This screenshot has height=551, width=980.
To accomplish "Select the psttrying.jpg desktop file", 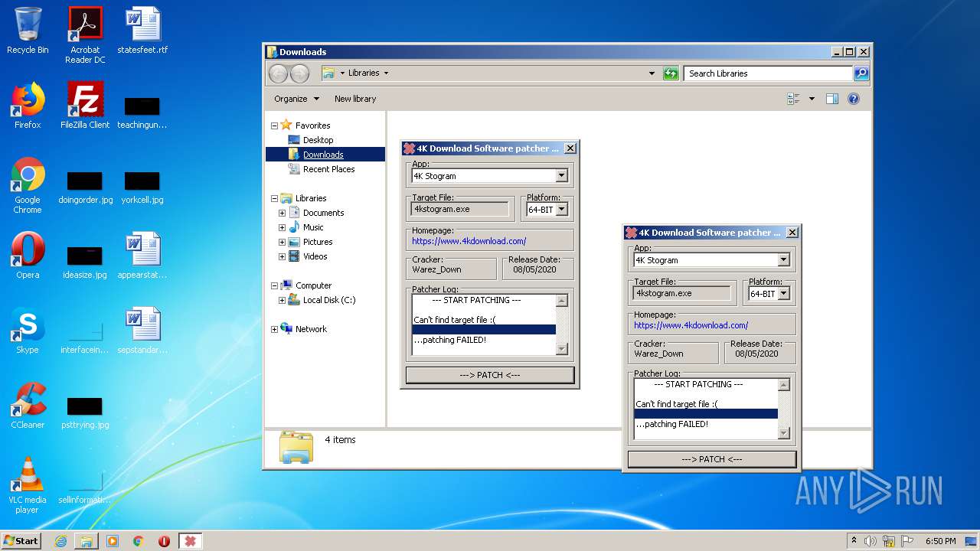I will tap(85, 413).
